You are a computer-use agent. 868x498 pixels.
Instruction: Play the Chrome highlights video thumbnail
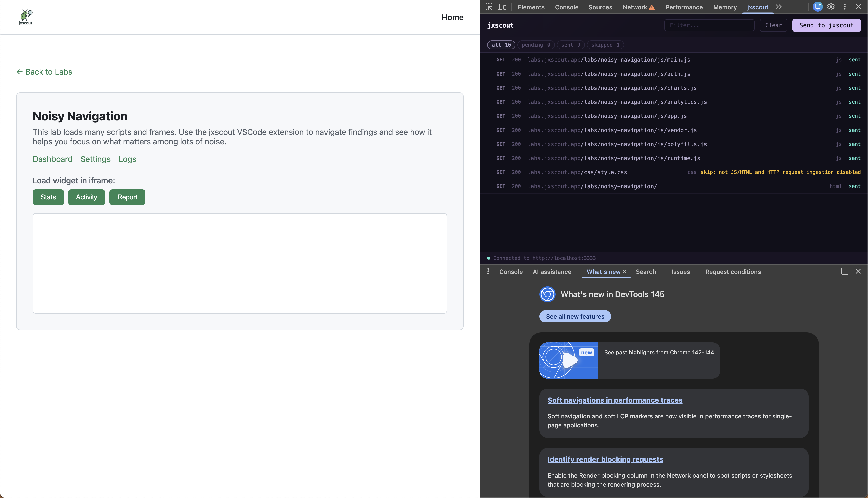pyautogui.click(x=569, y=360)
